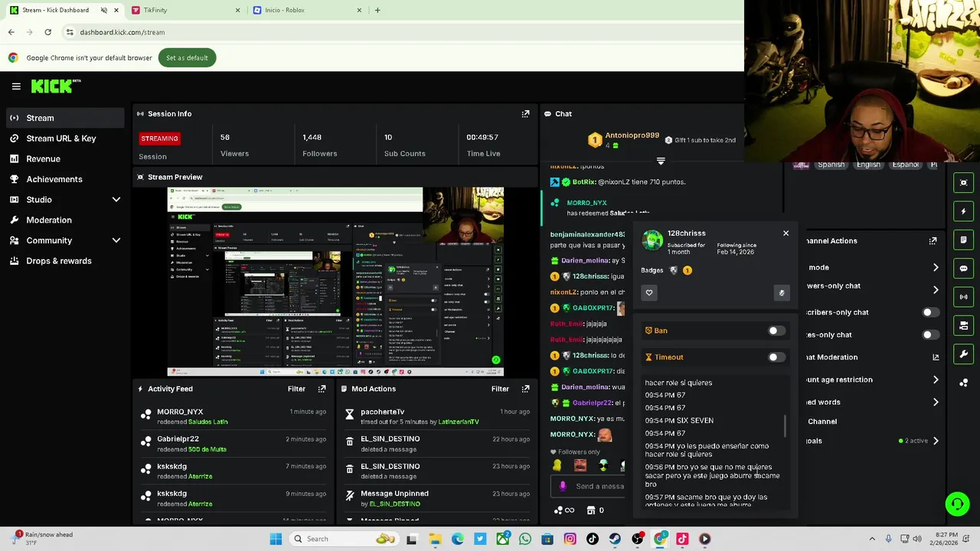The width and height of the screenshot is (980, 551).
Task: Expand the Community sidebar section
Action: coord(116,240)
